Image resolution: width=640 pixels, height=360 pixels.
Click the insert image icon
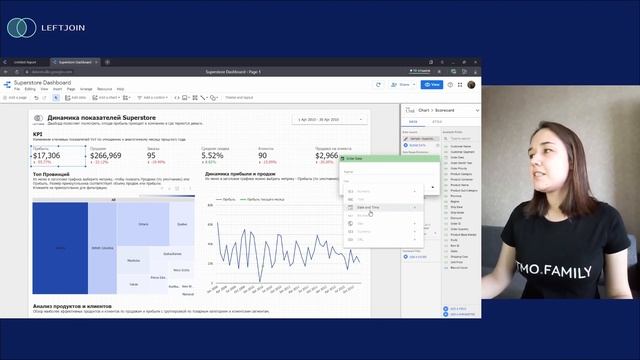(x=185, y=98)
